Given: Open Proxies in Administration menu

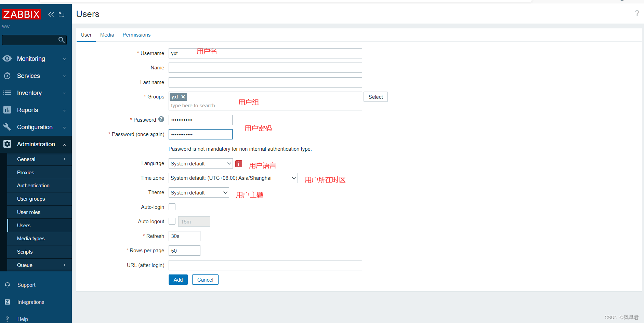Looking at the screenshot, I should (39, 173).
